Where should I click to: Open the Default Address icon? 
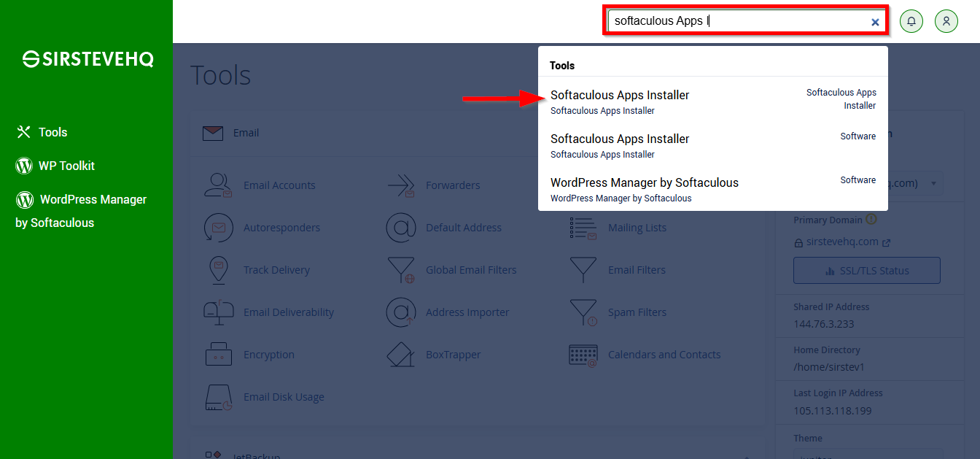(401, 228)
